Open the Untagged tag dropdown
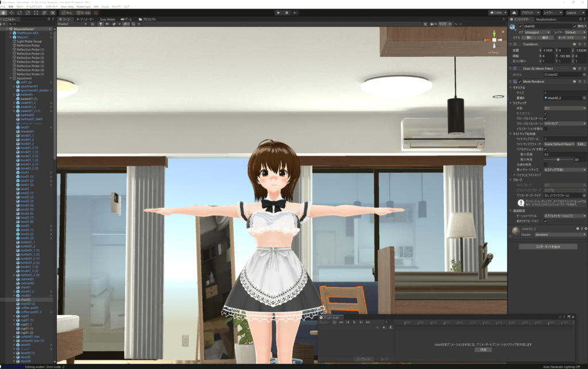The height and width of the screenshot is (369, 588). 535,33
